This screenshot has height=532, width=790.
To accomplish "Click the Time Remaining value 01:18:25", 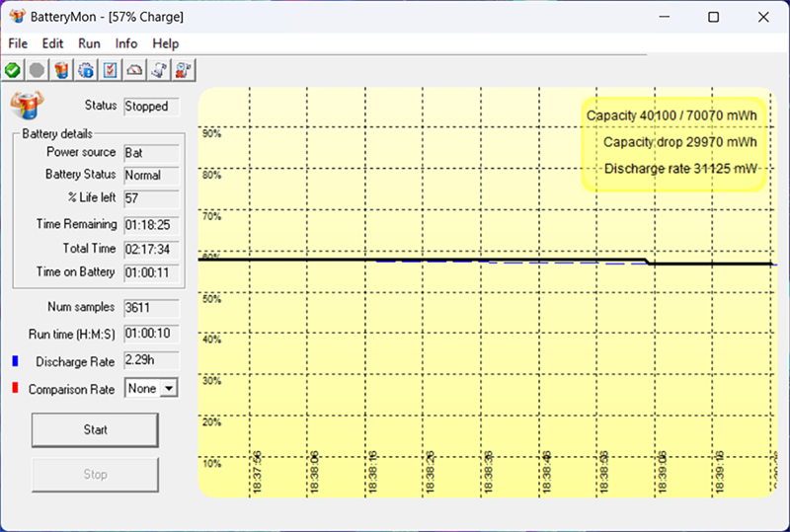I will (151, 225).
